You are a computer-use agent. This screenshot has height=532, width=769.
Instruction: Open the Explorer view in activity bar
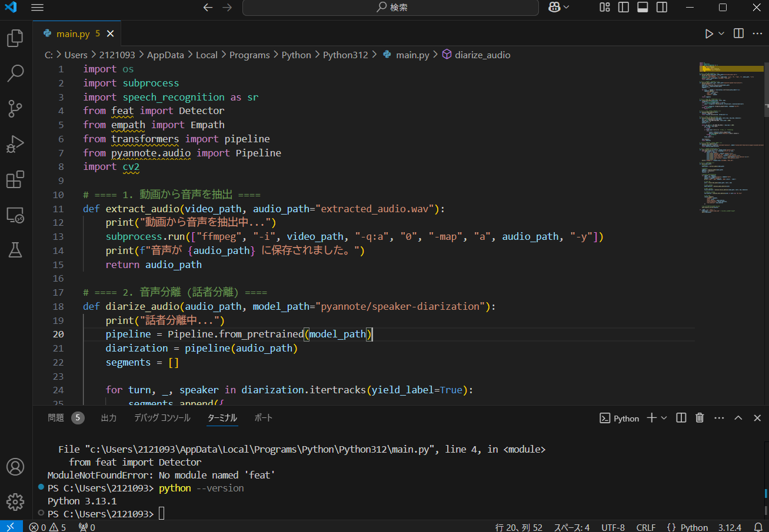15,39
